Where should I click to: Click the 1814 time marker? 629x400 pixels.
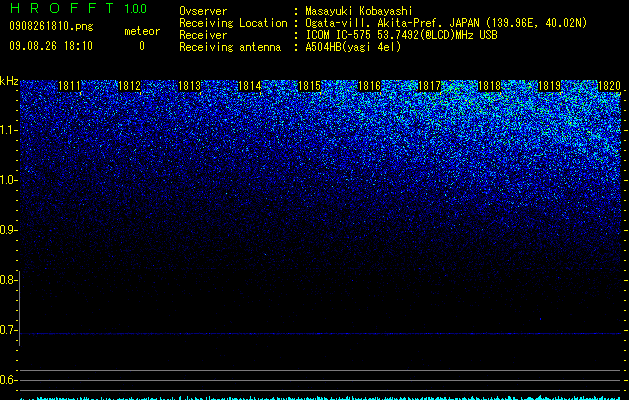click(250, 86)
